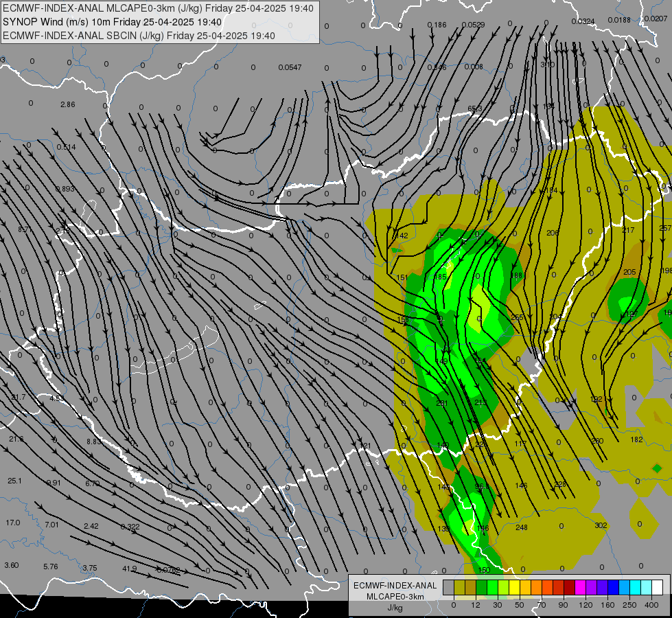672x618 pixels.
Task: Click the map value '2.86'
Action: coord(68,104)
